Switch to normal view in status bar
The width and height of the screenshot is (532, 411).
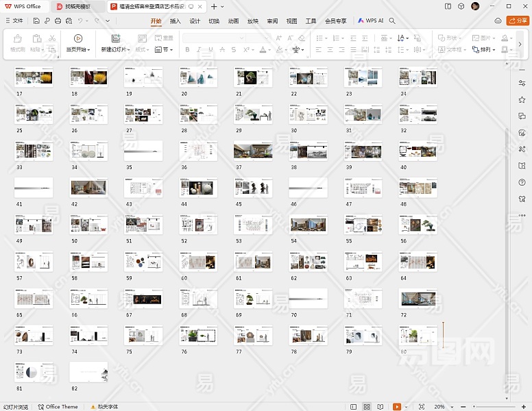pyautogui.click(x=354, y=407)
